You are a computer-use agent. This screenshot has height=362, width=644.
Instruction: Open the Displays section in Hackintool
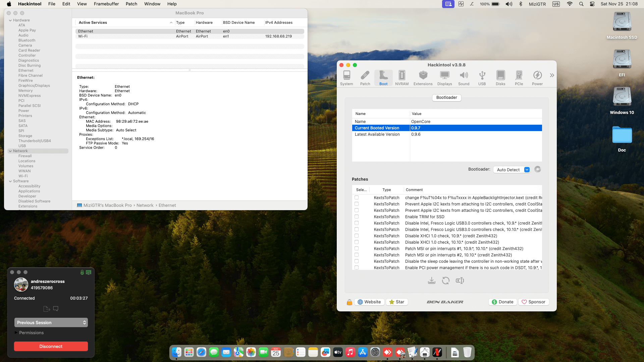pyautogui.click(x=444, y=78)
